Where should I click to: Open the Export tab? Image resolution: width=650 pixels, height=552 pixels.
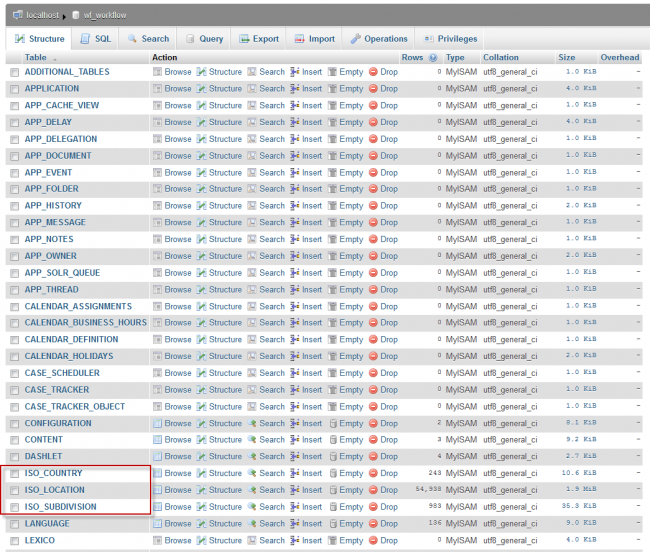pos(258,39)
